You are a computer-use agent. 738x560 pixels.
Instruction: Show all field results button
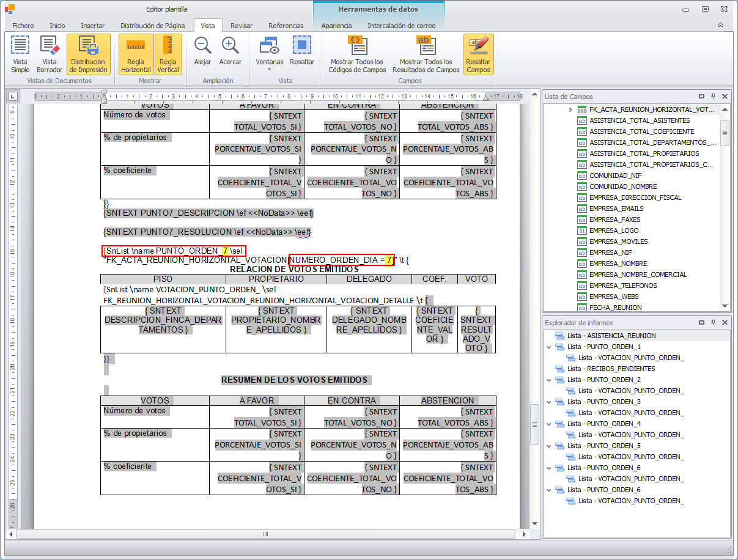click(426, 54)
